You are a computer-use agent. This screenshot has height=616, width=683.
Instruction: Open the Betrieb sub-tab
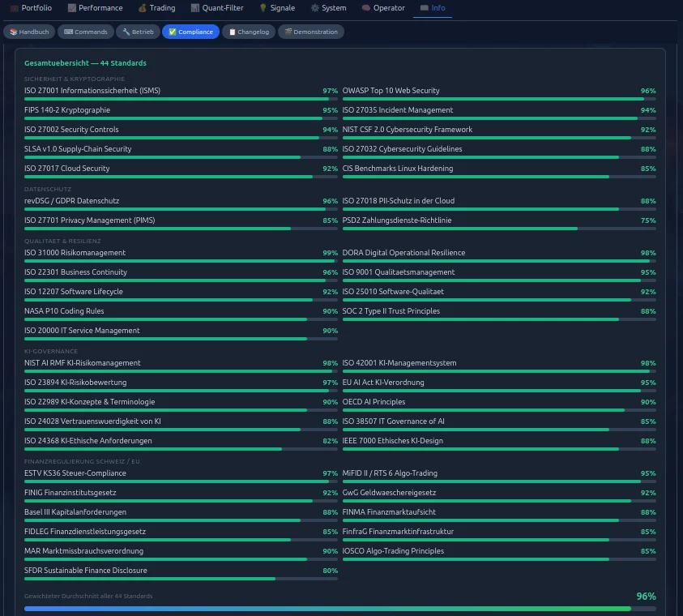138,32
